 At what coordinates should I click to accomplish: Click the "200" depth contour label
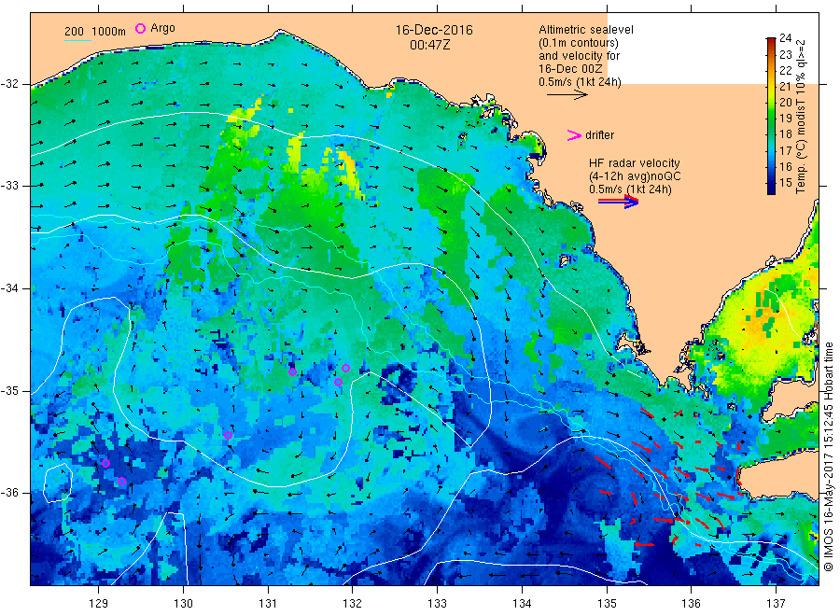point(74,32)
